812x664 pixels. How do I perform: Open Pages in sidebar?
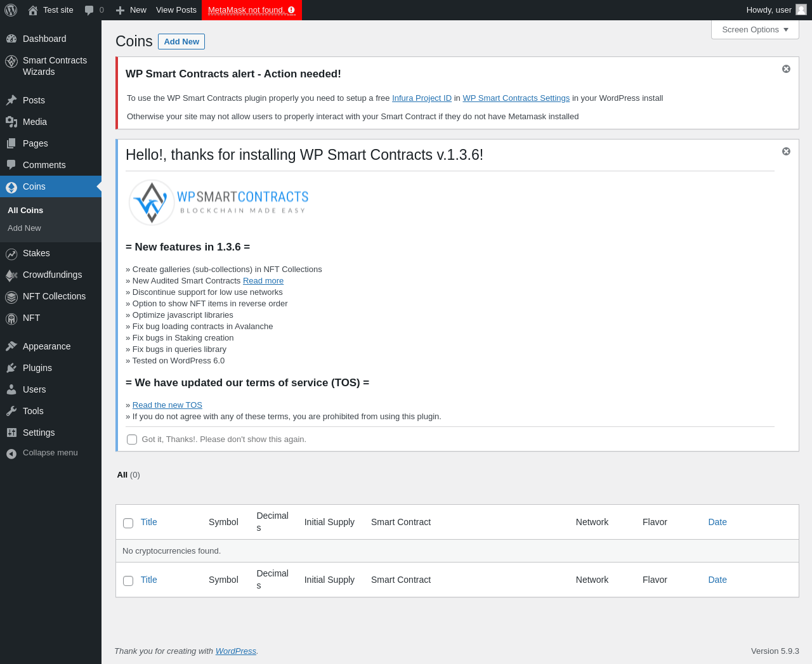click(x=51, y=143)
